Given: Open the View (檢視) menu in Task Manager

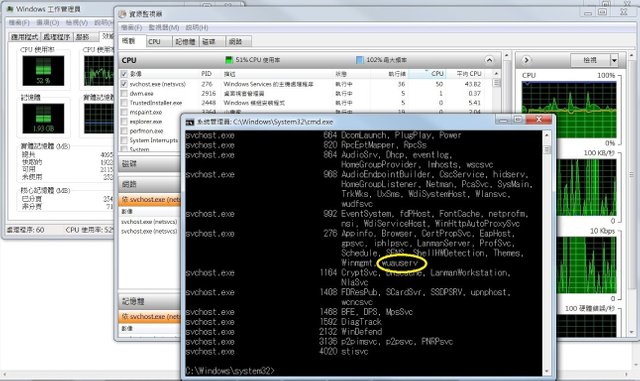Looking at the screenshot, I should (77, 22).
